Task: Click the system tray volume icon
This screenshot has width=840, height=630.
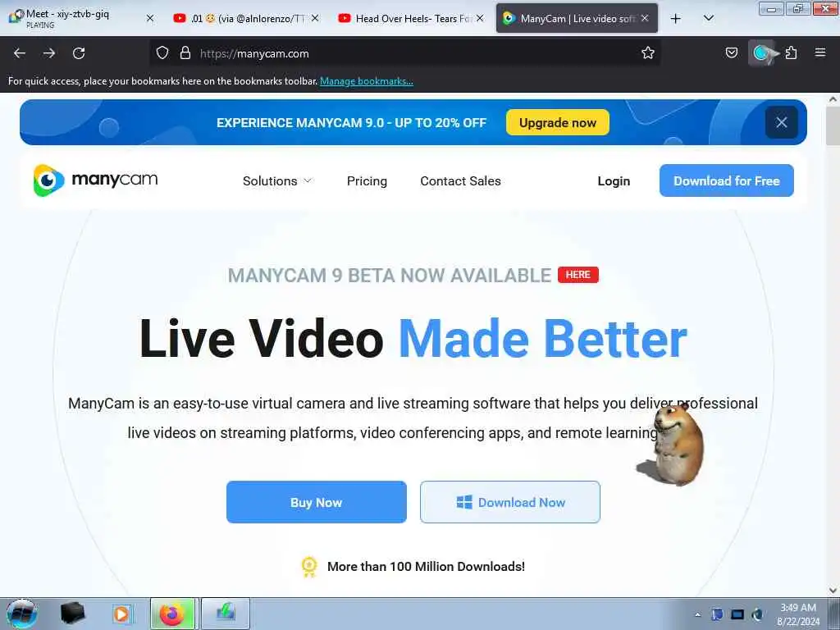Action: pyautogui.click(x=757, y=614)
